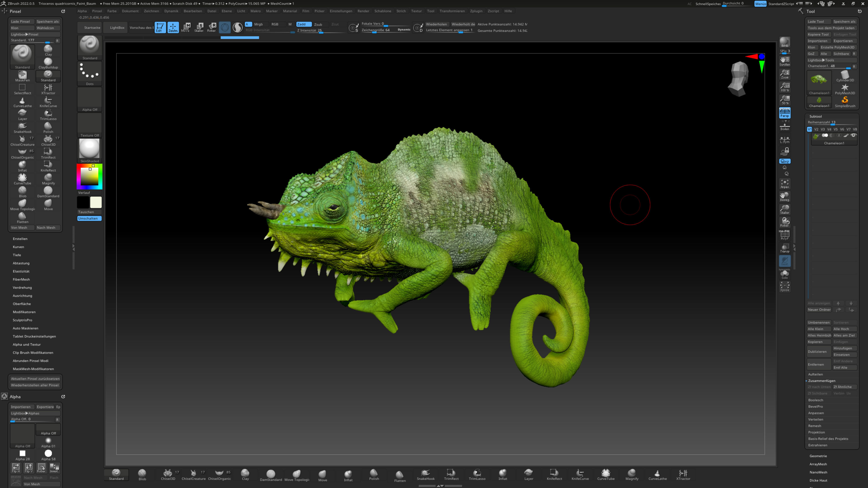The height and width of the screenshot is (488, 868).
Task: Click the BPR render button
Action: [784, 42]
